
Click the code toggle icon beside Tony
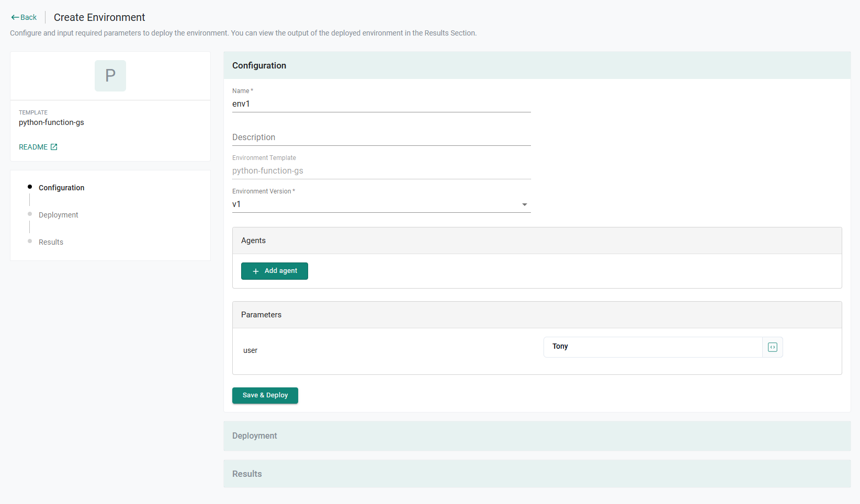772,347
